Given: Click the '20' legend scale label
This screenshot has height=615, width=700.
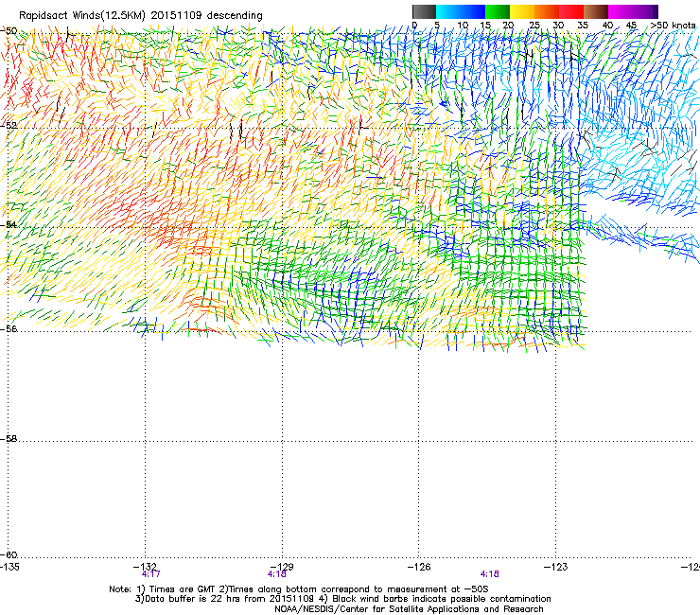Looking at the screenshot, I should (509, 25).
